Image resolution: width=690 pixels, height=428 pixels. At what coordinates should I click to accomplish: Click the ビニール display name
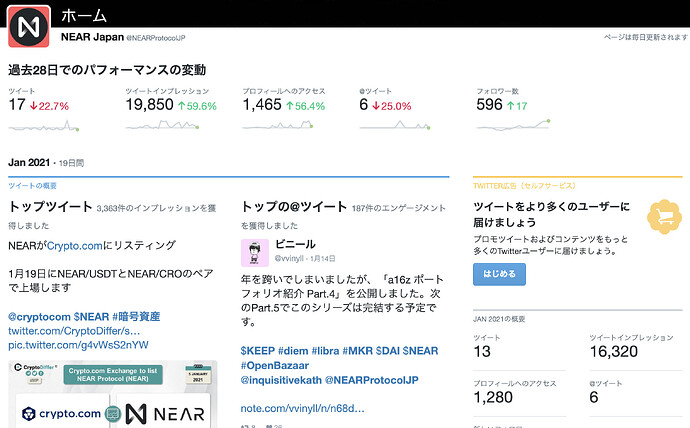[x=295, y=244]
